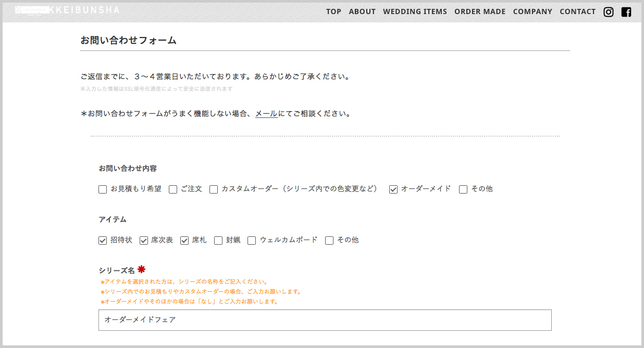Navigate to WEDDING ITEMS

(415, 11)
